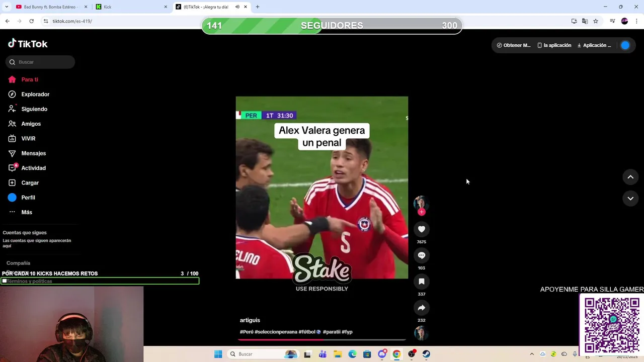Open Steam from the taskbar
This screenshot has width=644, height=362.
pos(426,354)
